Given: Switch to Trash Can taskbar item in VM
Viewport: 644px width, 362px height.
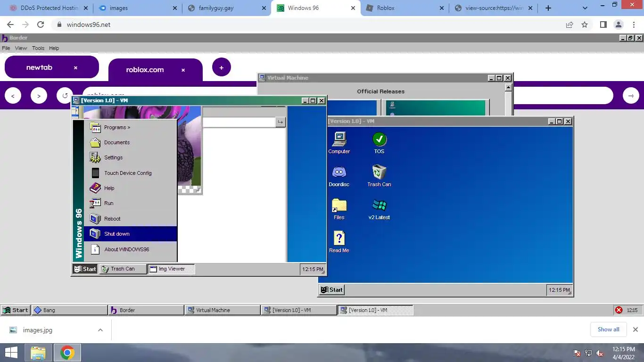Looking at the screenshot, I should click(x=123, y=269).
